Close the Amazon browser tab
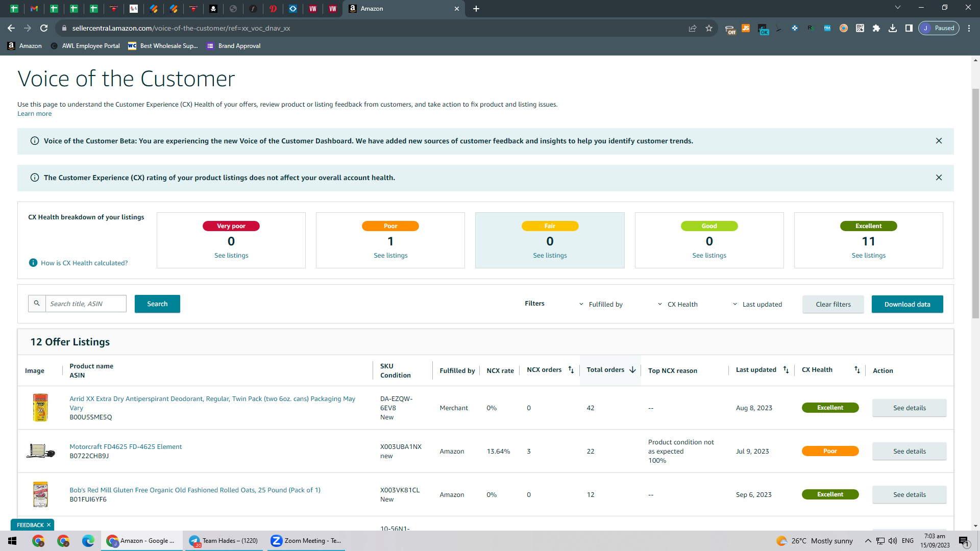This screenshot has height=551, width=980. (x=457, y=9)
